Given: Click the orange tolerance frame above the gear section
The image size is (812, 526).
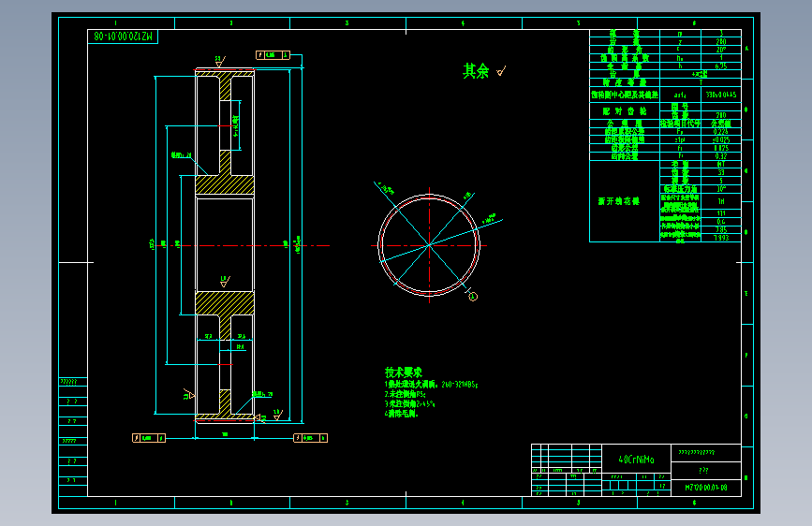Looking at the screenshot, I should (273, 55).
